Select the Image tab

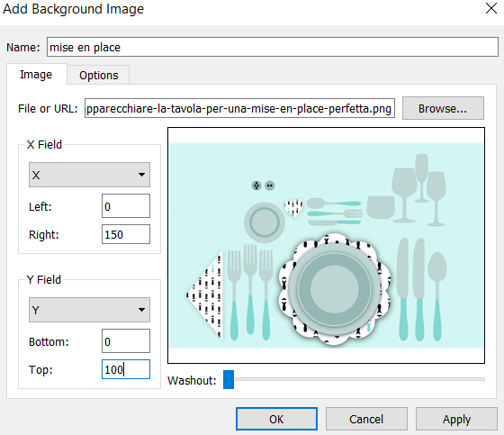pos(36,75)
